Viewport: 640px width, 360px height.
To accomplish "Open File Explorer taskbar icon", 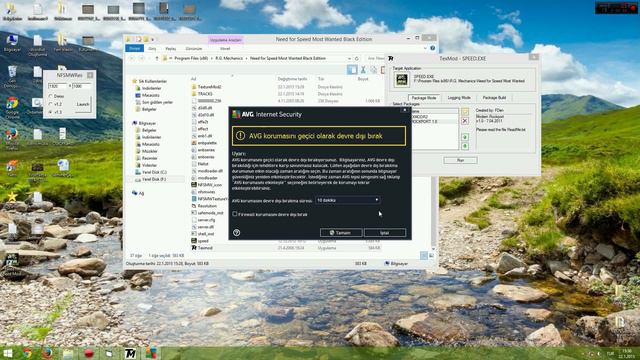I will [68, 353].
